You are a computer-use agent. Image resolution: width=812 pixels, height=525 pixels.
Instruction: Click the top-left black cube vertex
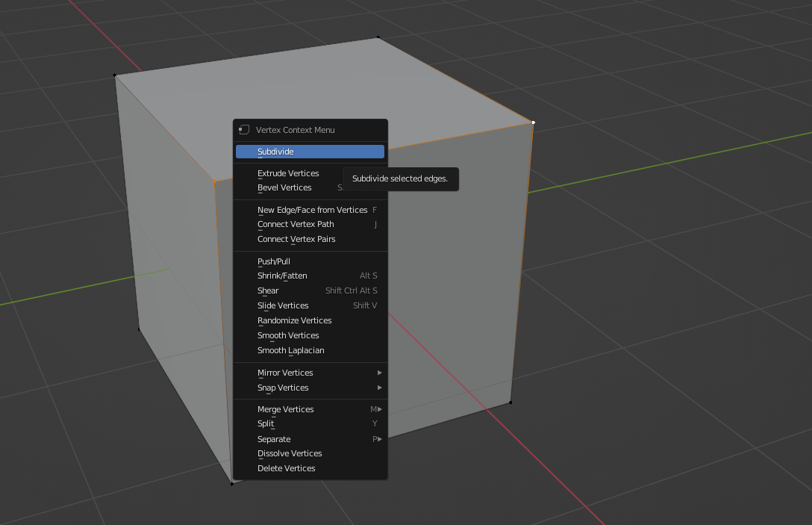(114, 75)
